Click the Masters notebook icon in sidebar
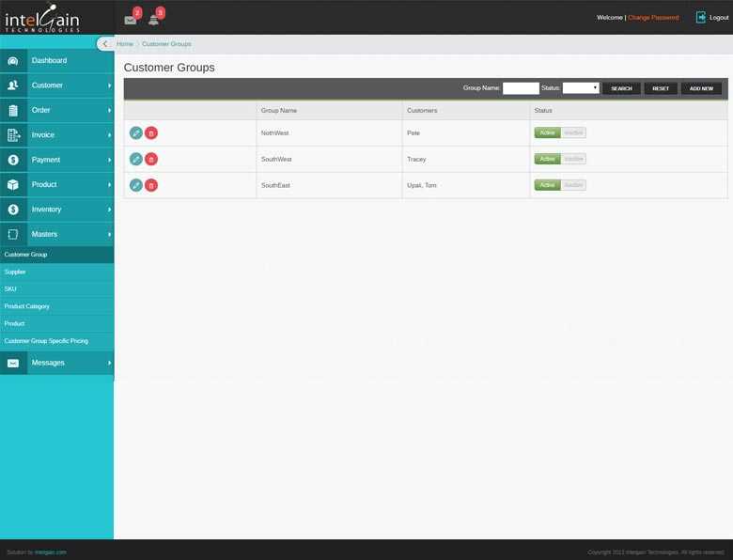Viewport: 733px width, 560px height. (13, 234)
